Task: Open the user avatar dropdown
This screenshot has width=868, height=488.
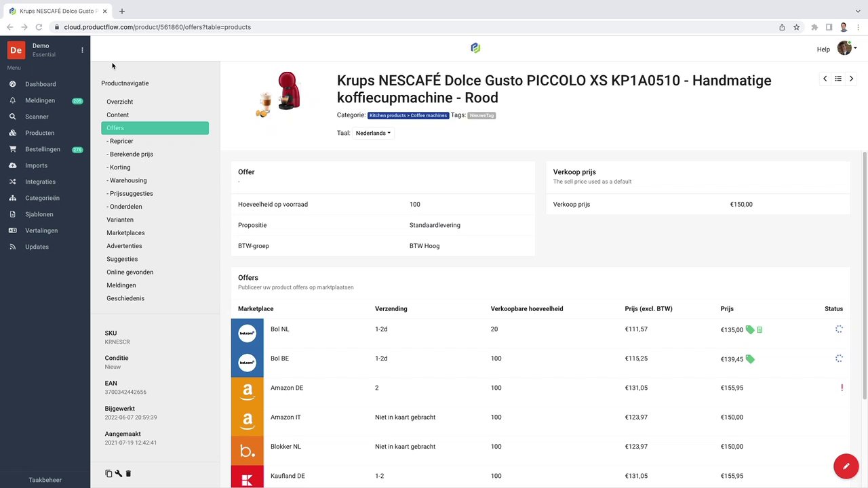Action: click(847, 48)
